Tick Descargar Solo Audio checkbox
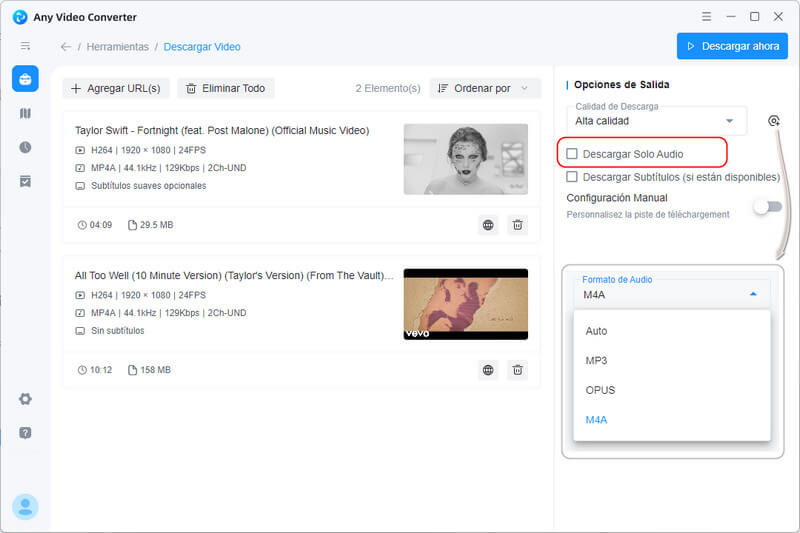 pos(572,154)
